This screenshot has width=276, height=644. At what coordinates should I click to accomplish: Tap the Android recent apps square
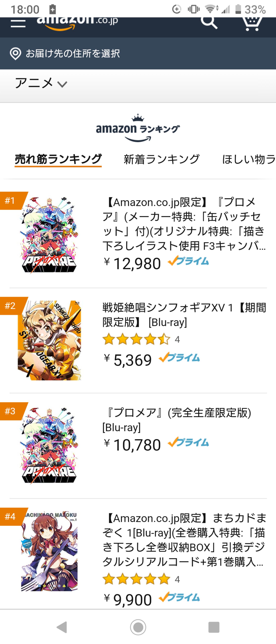click(x=214, y=627)
